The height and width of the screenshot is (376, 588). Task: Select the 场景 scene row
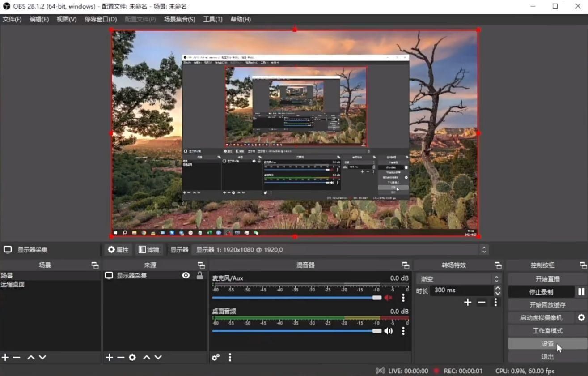51,276
